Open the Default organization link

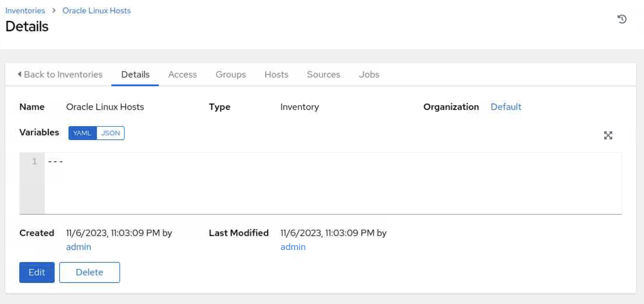tap(506, 107)
